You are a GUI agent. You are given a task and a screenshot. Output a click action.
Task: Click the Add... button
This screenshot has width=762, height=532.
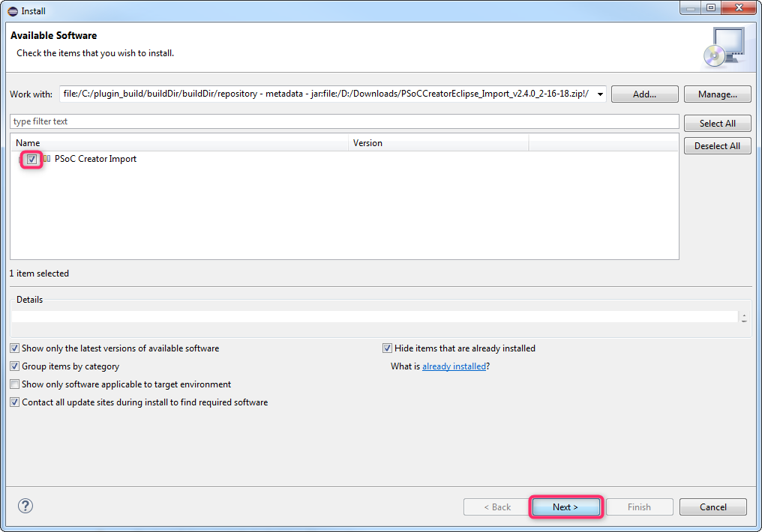click(644, 94)
